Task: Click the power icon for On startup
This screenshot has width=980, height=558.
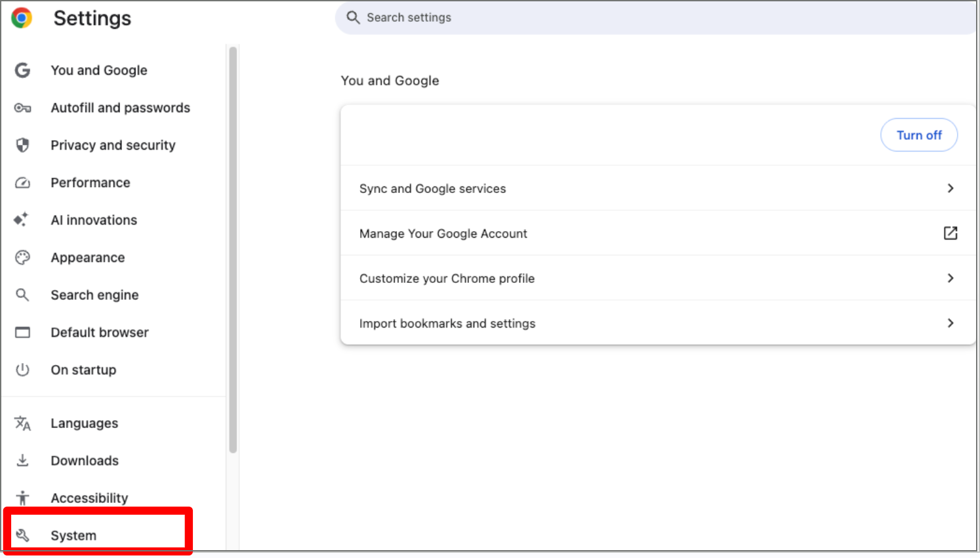Action: 22,370
